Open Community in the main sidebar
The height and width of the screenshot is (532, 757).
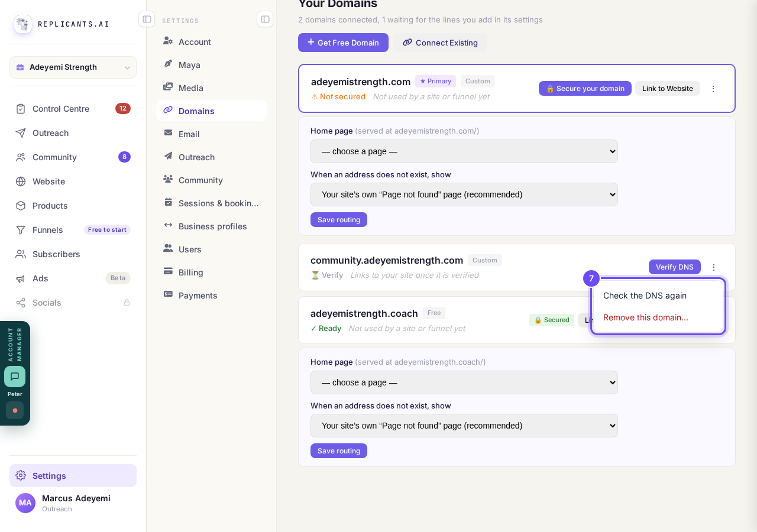tap(73, 157)
